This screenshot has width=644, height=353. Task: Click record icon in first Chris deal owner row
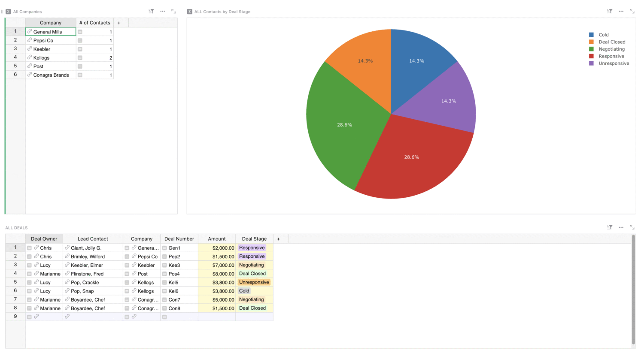click(x=29, y=248)
